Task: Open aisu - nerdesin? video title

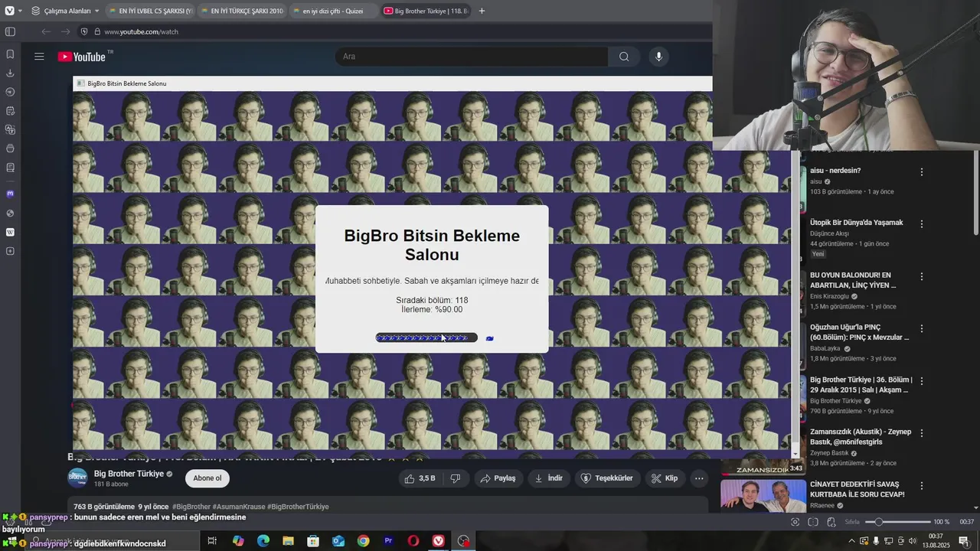Action: click(835, 171)
